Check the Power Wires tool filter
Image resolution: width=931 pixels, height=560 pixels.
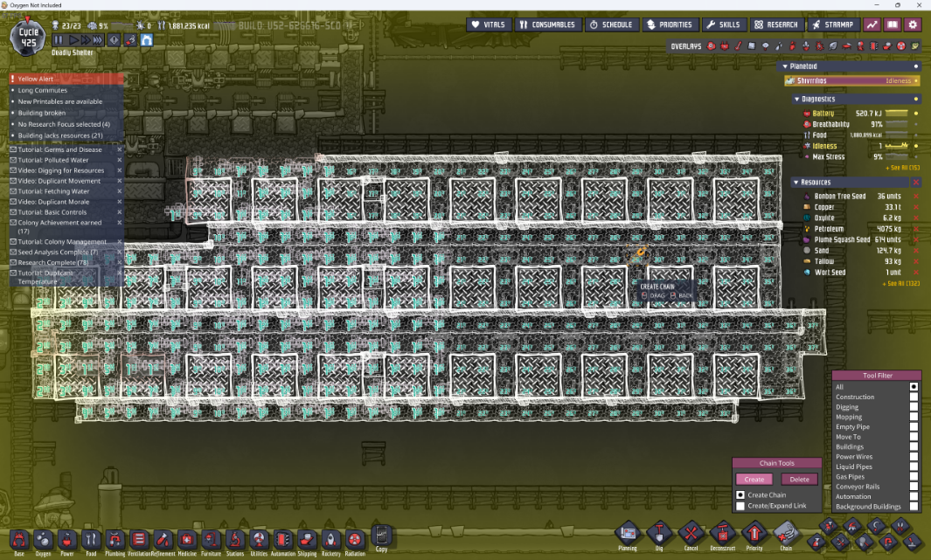[914, 457]
